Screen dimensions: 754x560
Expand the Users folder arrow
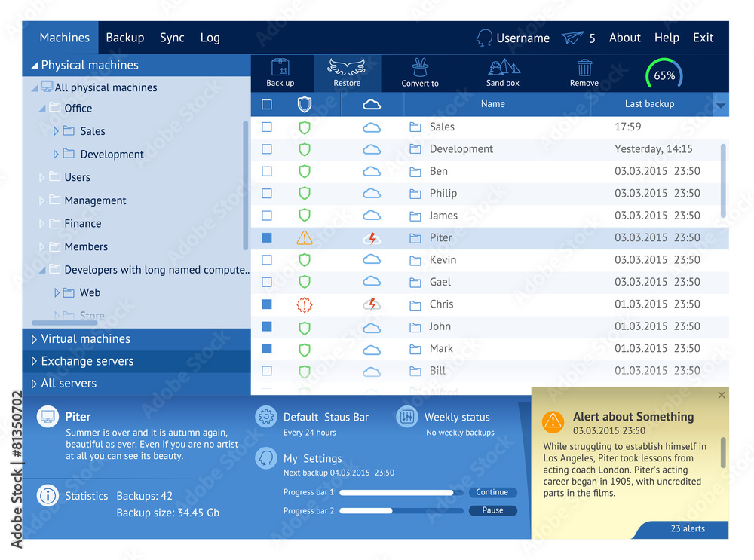[41, 177]
